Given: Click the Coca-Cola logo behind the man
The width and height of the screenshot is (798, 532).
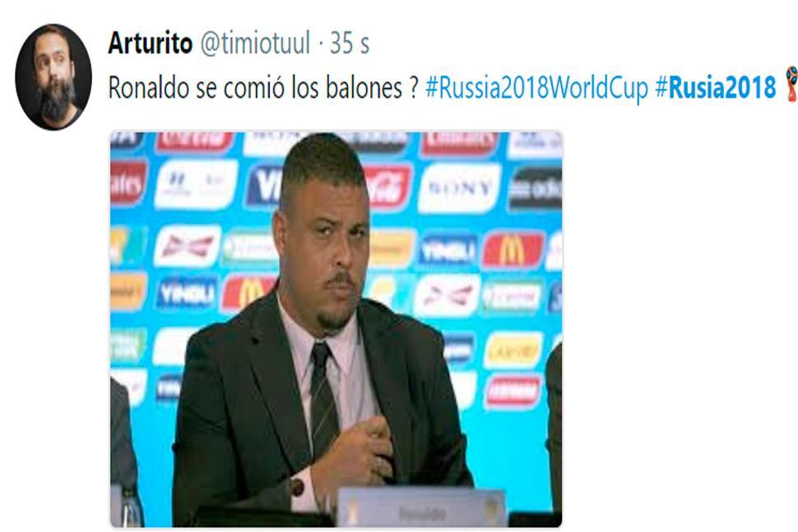Looking at the screenshot, I should click(387, 187).
